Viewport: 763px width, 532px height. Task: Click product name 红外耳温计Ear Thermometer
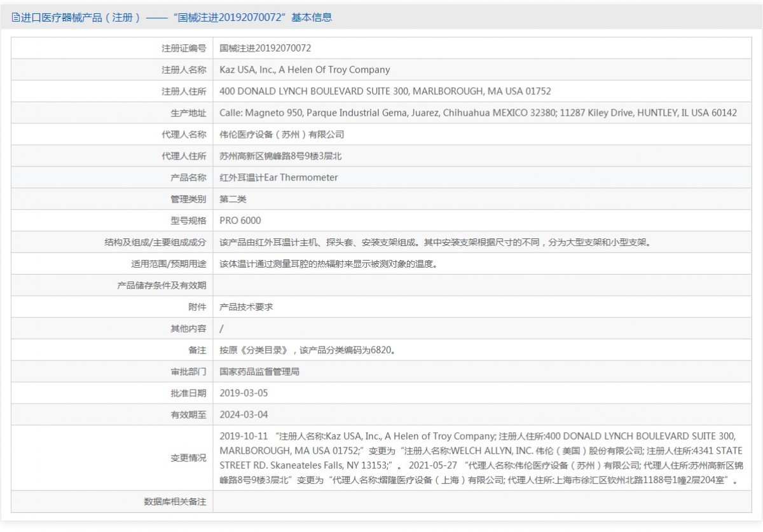278,178
